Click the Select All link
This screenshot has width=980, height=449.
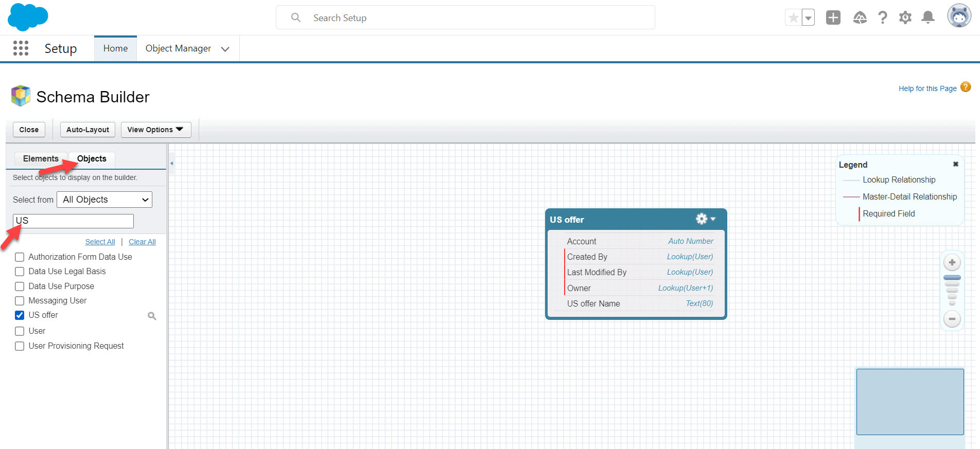click(100, 242)
